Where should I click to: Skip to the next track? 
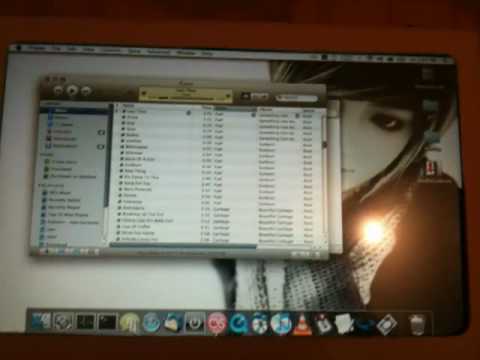(x=86, y=91)
